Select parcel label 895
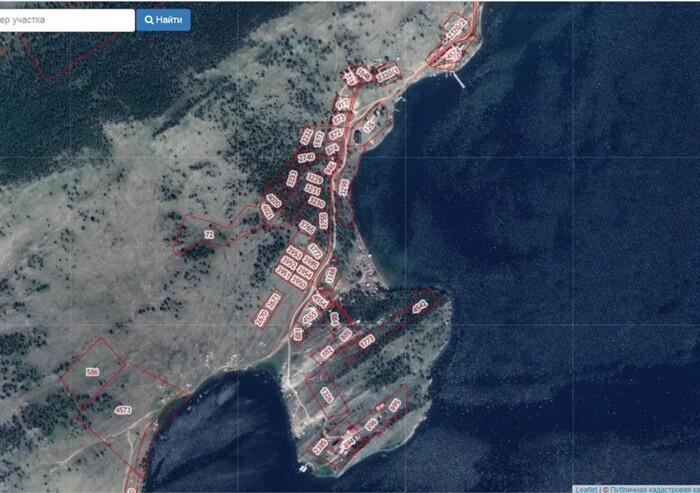This screenshot has height=493, width=700. pos(395,405)
